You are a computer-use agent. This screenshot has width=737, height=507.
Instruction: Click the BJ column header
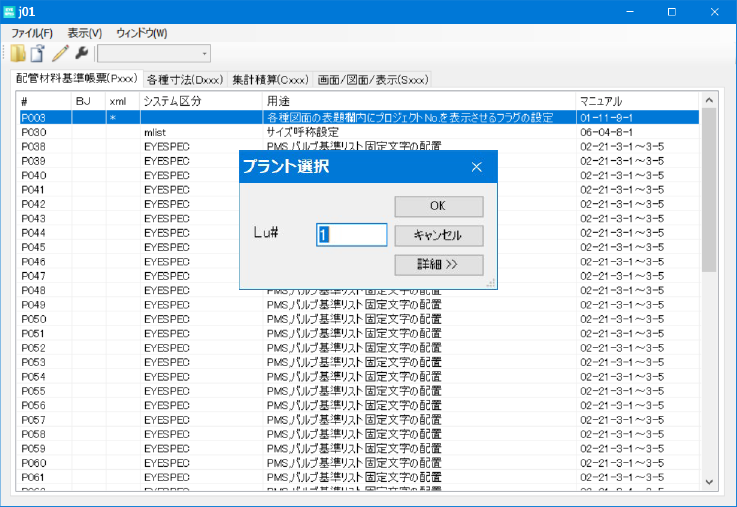[x=88, y=101]
